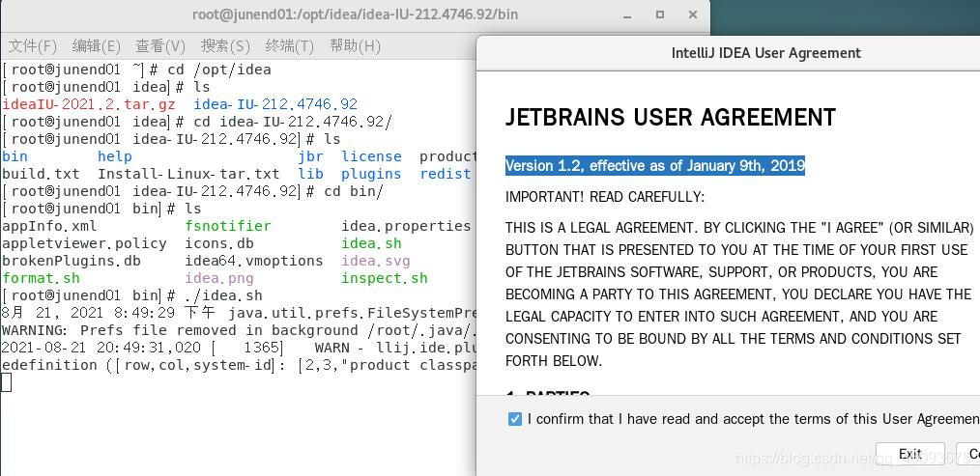This screenshot has height=476, width=980.
Task: Click the inspect.sh file name
Action: 385,278
